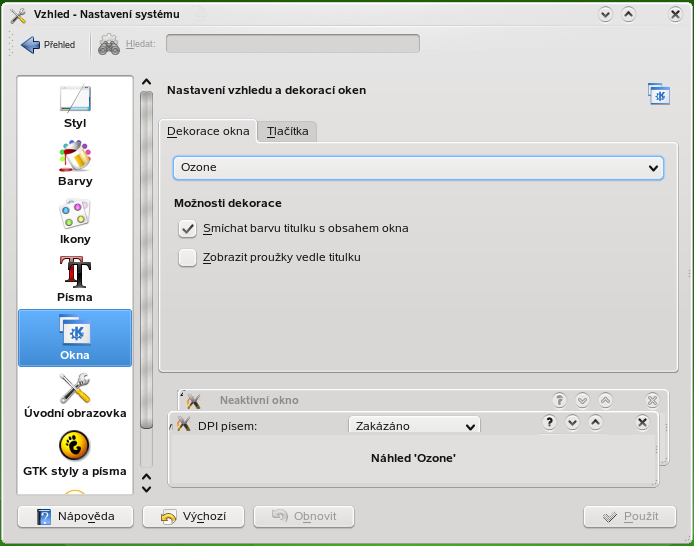Switch to the Tlačítka tab
This screenshot has width=694, height=546.
[x=288, y=131]
